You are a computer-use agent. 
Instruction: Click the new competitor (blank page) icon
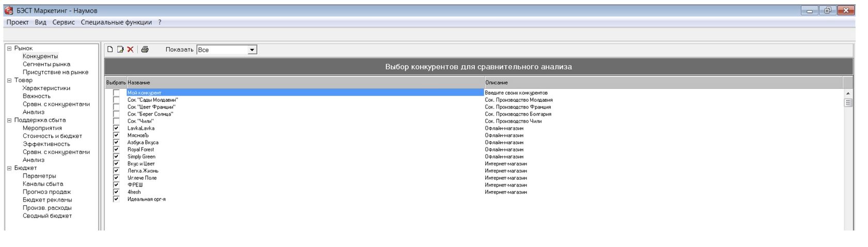tap(110, 50)
